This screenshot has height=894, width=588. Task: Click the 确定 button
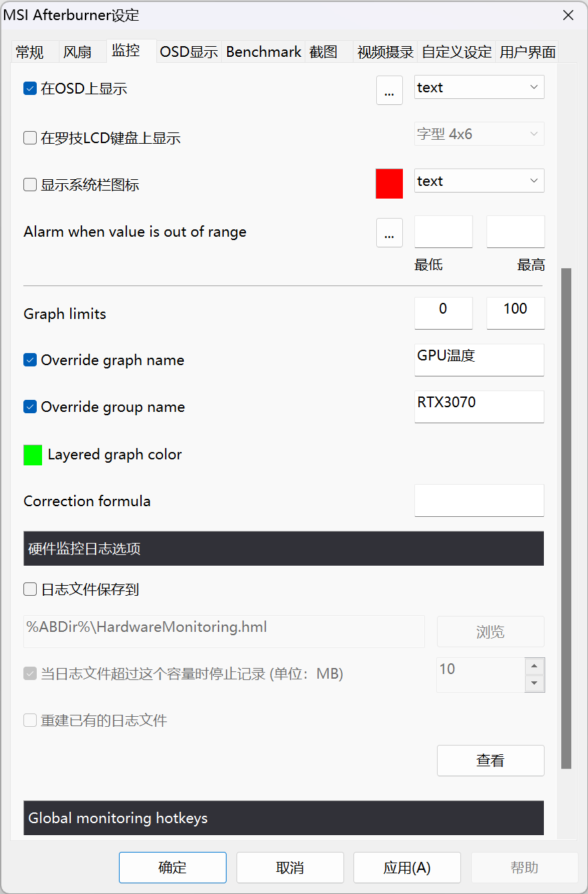pyautogui.click(x=172, y=867)
